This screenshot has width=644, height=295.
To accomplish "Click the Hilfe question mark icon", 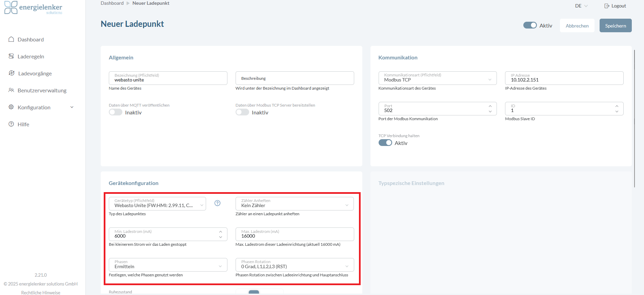I will coord(11,124).
